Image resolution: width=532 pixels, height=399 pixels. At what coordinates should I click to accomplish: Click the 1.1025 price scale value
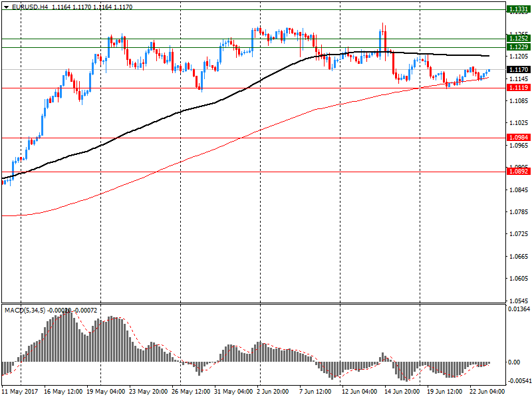click(x=519, y=123)
